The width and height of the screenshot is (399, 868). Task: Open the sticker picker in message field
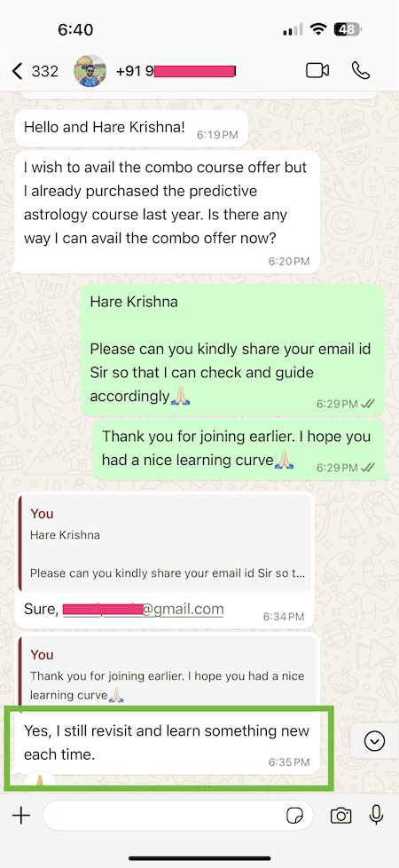(x=295, y=816)
